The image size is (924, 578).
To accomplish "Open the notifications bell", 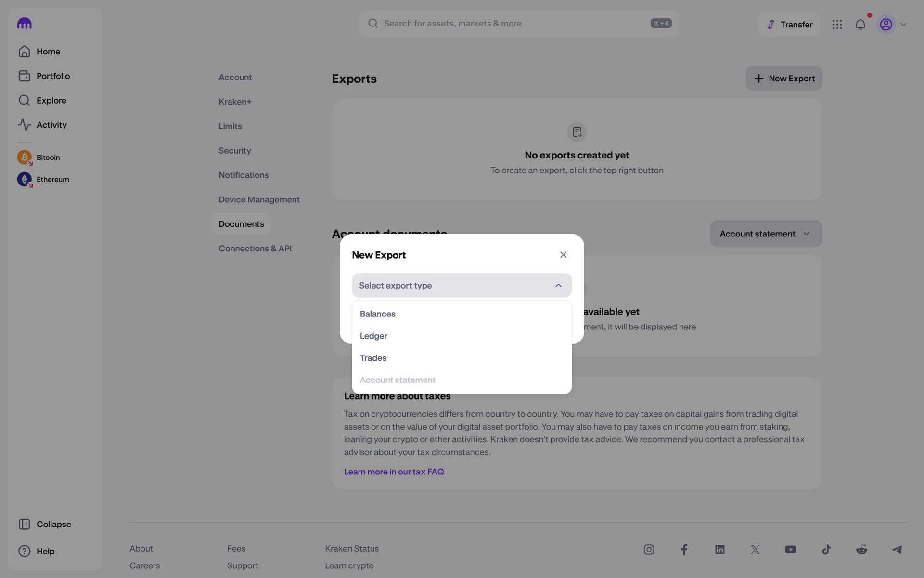I will point(860,25).
